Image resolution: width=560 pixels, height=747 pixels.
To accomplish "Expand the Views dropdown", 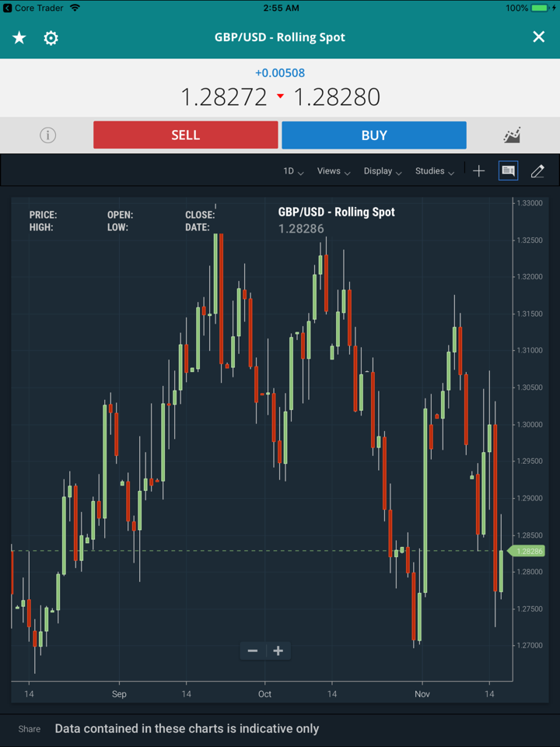I will (333, 171).
